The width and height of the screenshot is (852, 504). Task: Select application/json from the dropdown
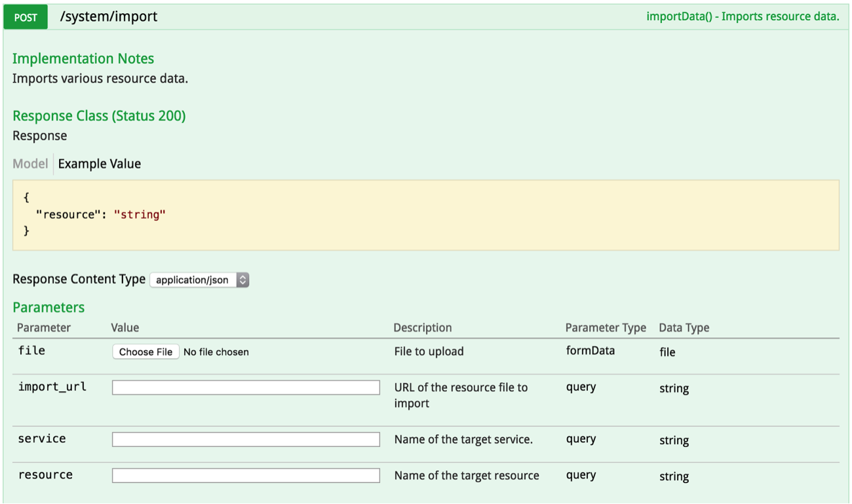tap(191, 279)
